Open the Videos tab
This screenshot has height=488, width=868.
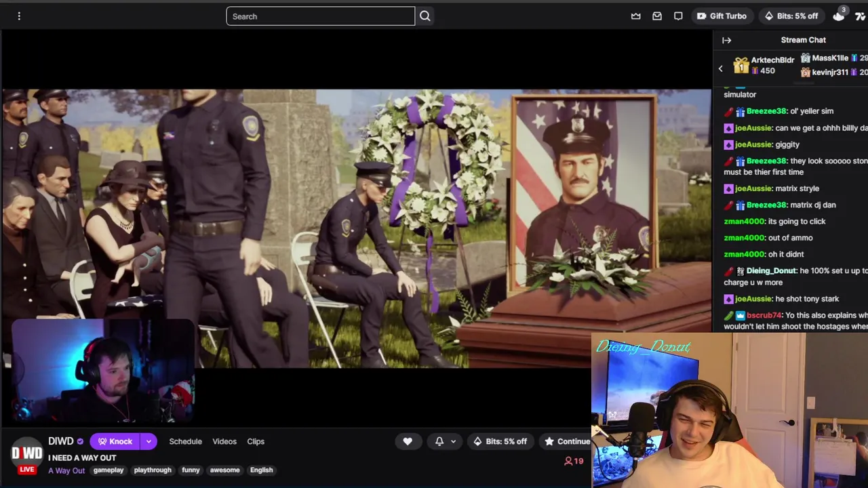tap(224, 442)
